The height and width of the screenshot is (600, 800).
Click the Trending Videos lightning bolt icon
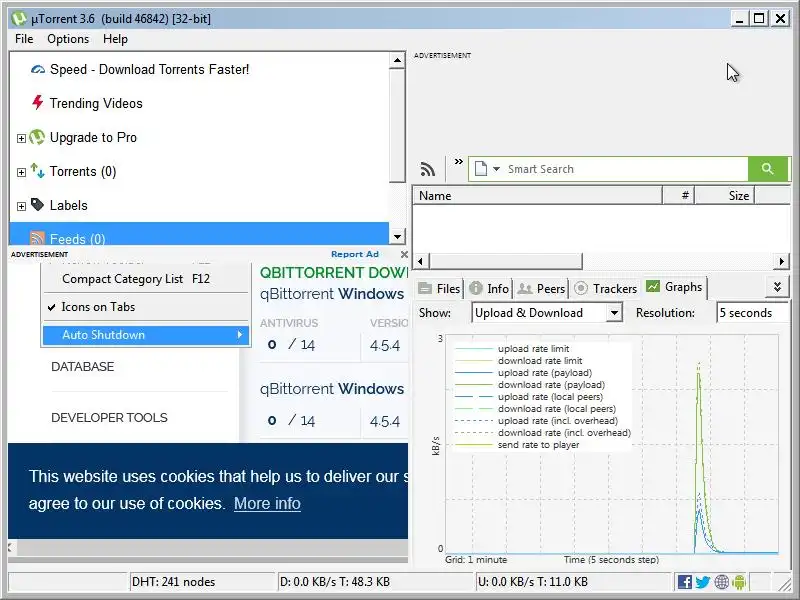coord(37,103)
